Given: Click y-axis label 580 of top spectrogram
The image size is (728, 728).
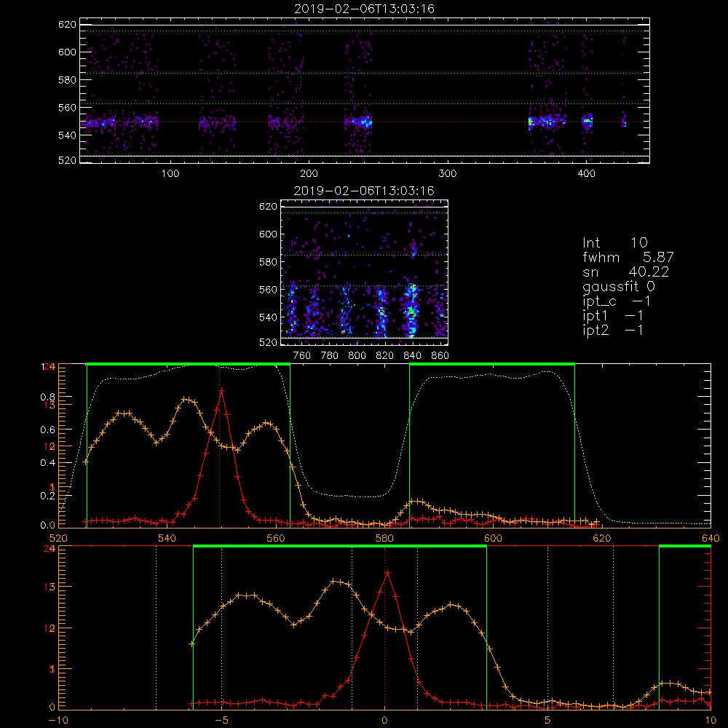Looking at the screenshot, I should [67, 80].
